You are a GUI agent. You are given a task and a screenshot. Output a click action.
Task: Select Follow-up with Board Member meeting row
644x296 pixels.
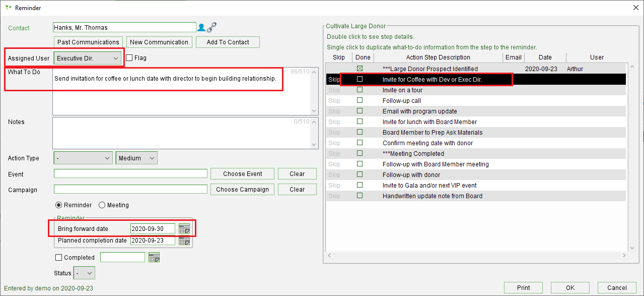(476, 164)
